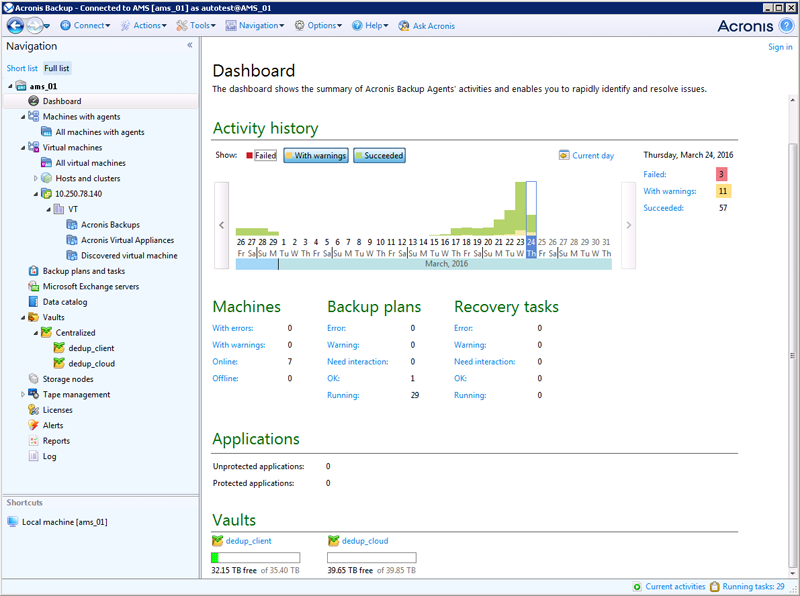Image resolution: width=800 pixels, height=596 pixels.
Task: Click the Reports icon
Action: click(34, 440)
